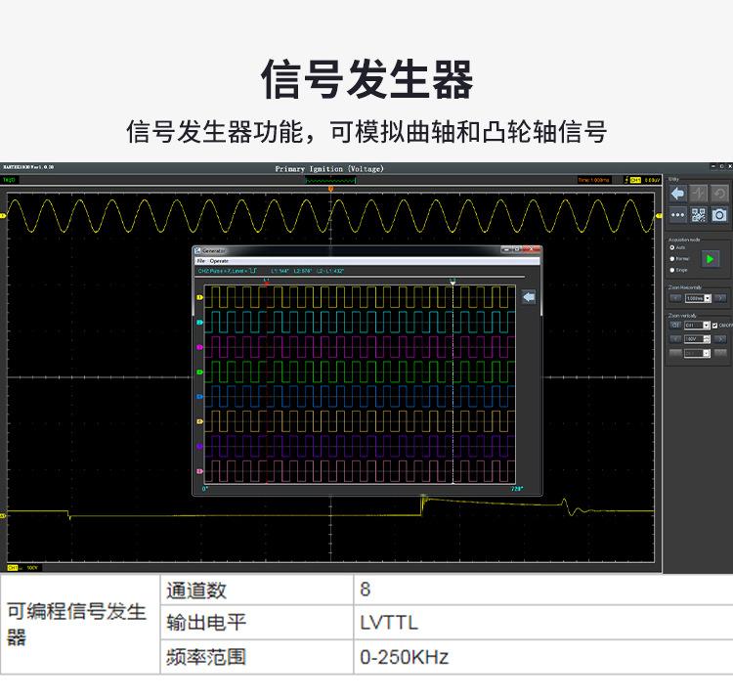The image size is (733, 700).
Task: Click the vertical zoom voltage spinner field
Action: 697,339
